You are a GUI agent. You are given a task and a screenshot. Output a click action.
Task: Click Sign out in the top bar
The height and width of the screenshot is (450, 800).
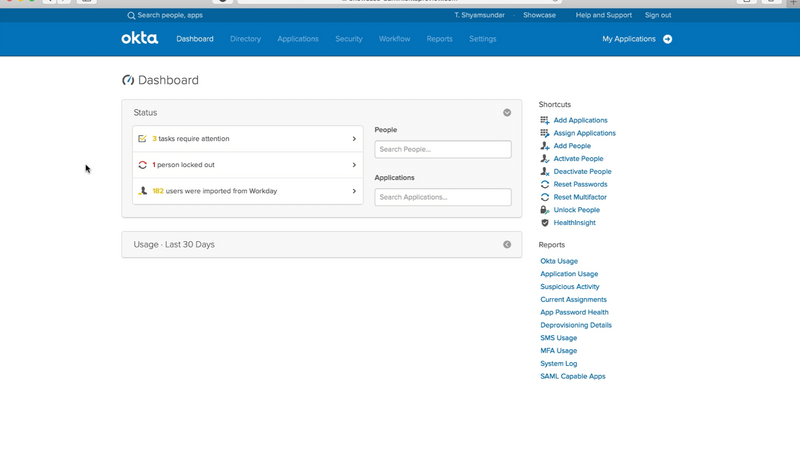[658, 16]
